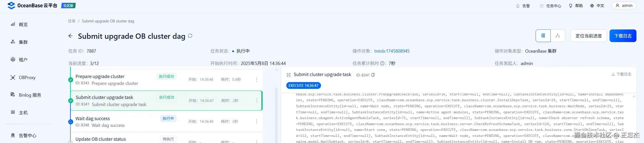
Task: Click the 执行中 status tag
Action: tap(168, 118)
